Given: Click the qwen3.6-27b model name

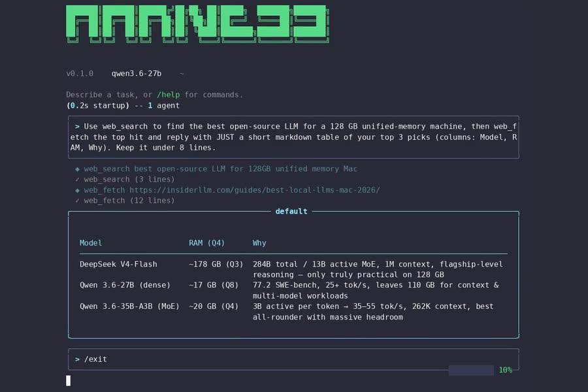Looking at the screenshot, I should (137, 74).
